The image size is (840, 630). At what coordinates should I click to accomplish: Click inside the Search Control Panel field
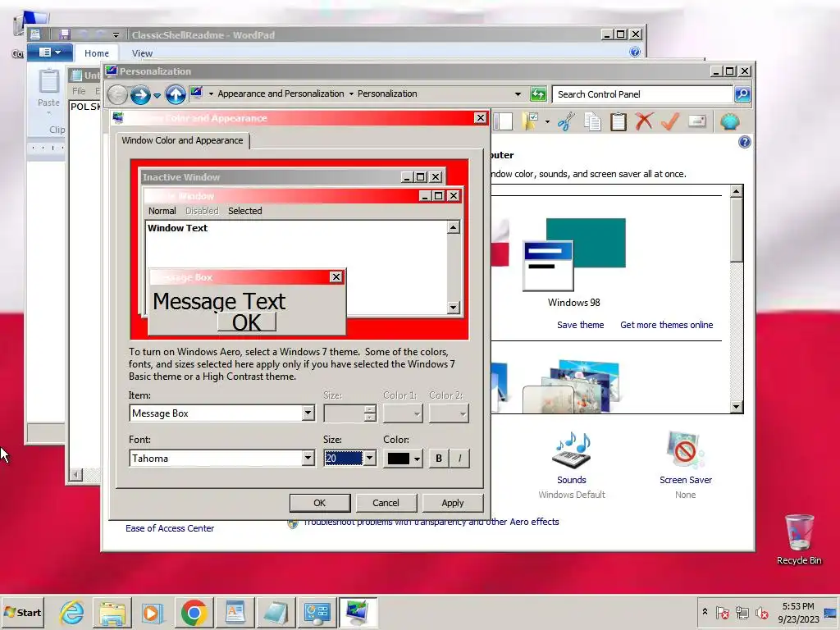[641, 94]
